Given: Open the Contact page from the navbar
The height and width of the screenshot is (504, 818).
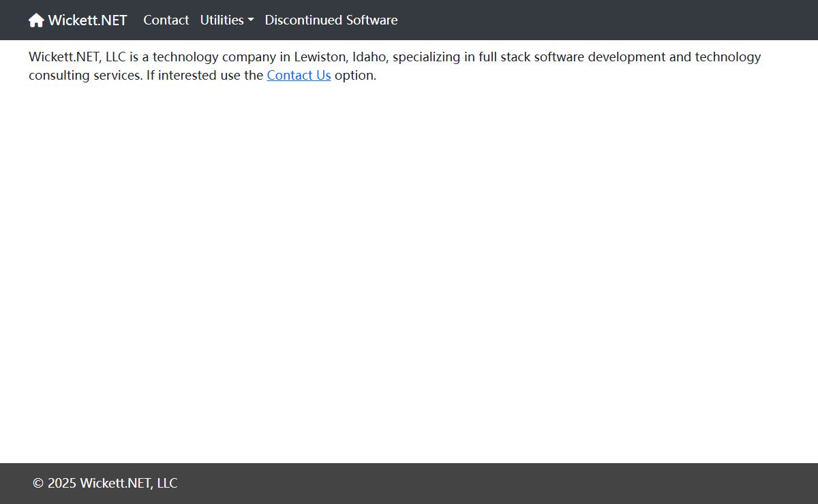Looking at the screenshot, I should coord(166,20).
